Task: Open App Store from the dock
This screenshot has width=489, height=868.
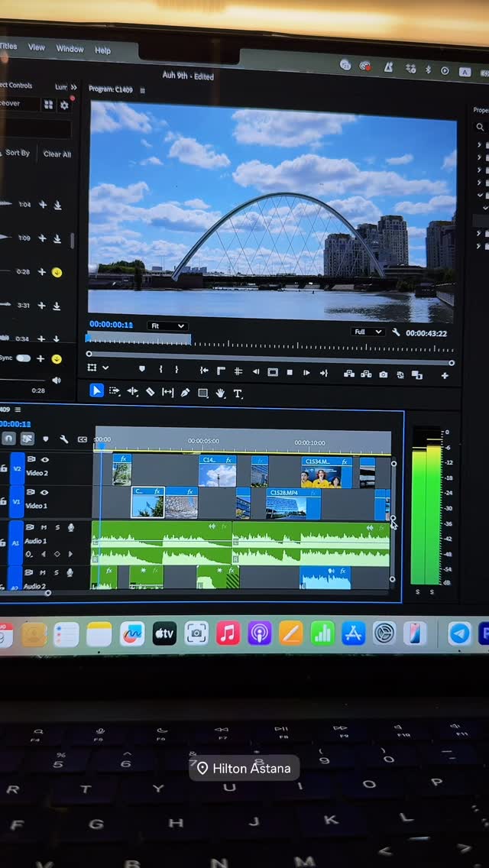Action: coord(353,633)
